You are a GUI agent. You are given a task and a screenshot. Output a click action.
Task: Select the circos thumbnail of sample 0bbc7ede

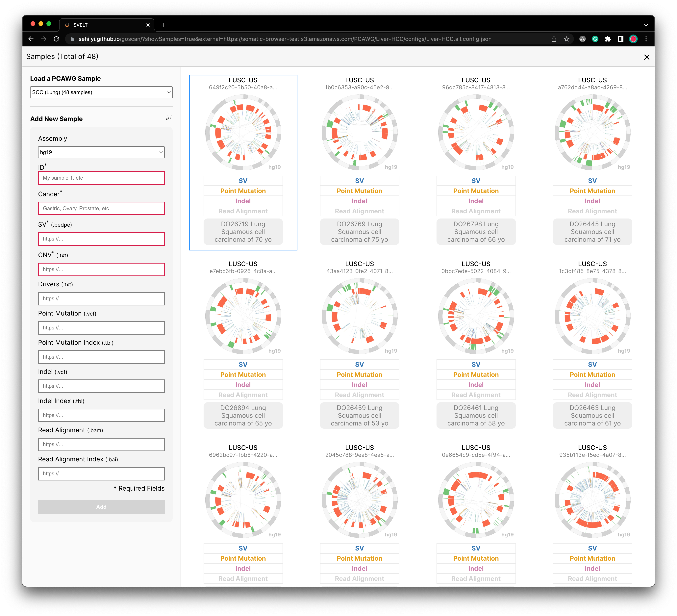coord(476,316)
